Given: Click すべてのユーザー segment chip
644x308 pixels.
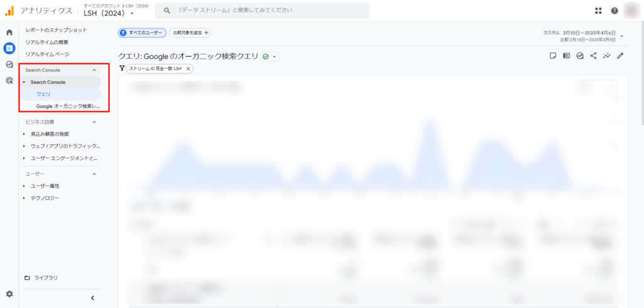Looking at the screenshot, I should click(x=142, y=33).
